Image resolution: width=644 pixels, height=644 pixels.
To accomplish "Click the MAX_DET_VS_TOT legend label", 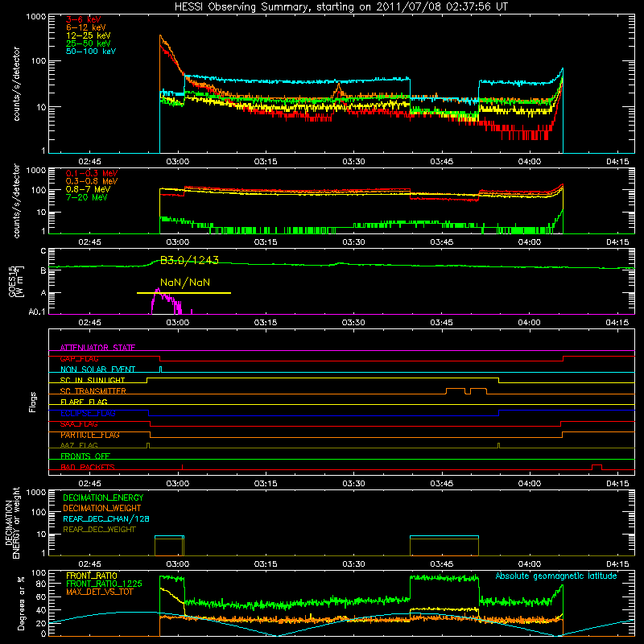I will click(100, 592).
